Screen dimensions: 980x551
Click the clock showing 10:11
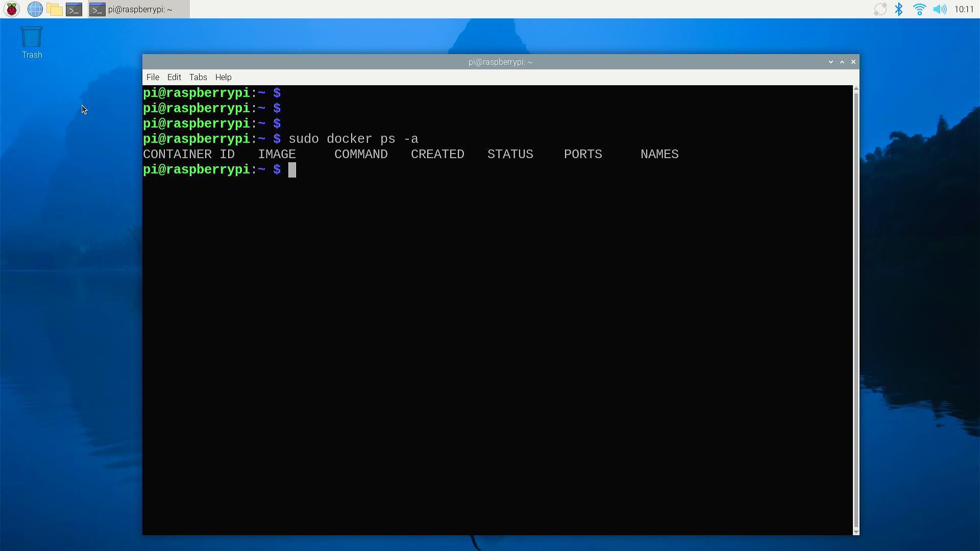click(x=964, y=9)
